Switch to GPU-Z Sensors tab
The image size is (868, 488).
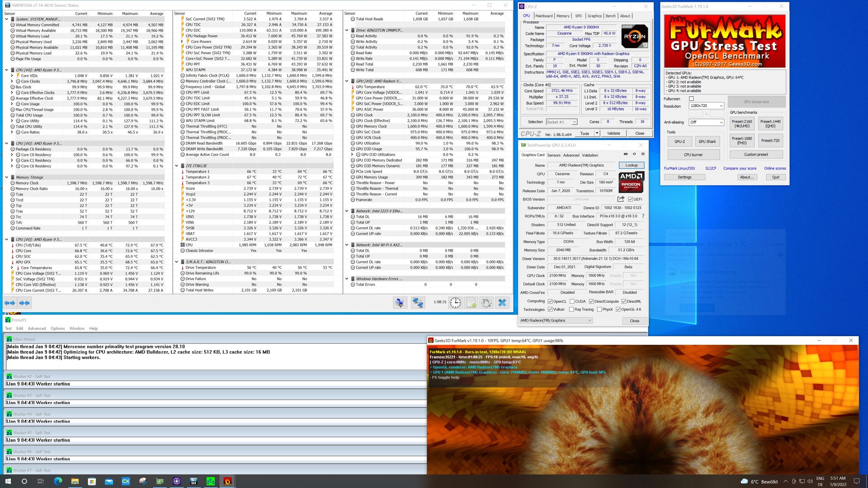(x=554, y=155)
